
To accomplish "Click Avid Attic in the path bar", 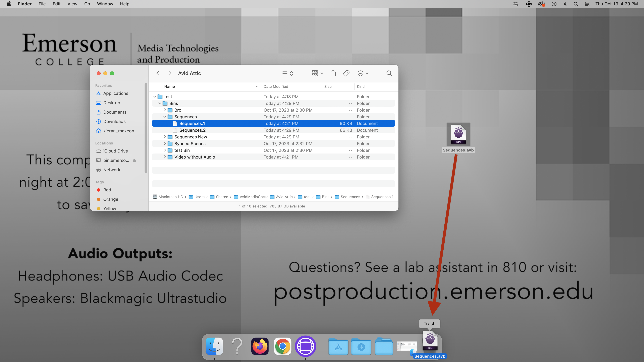I will [282, 197].
